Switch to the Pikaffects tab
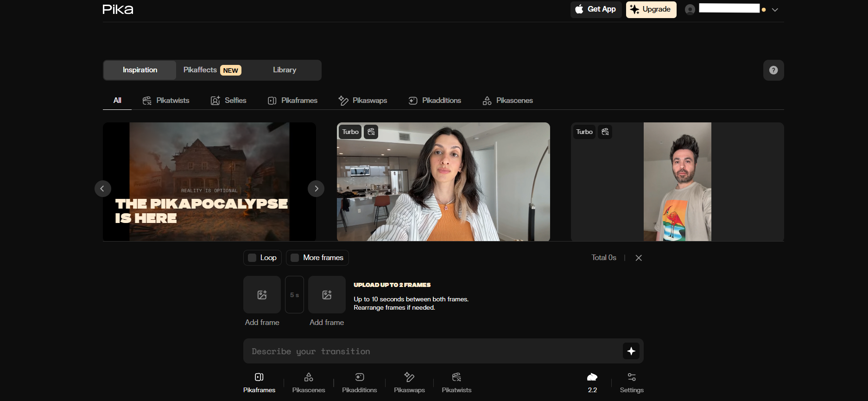868x401 pixels. click(x=212, y=70)
